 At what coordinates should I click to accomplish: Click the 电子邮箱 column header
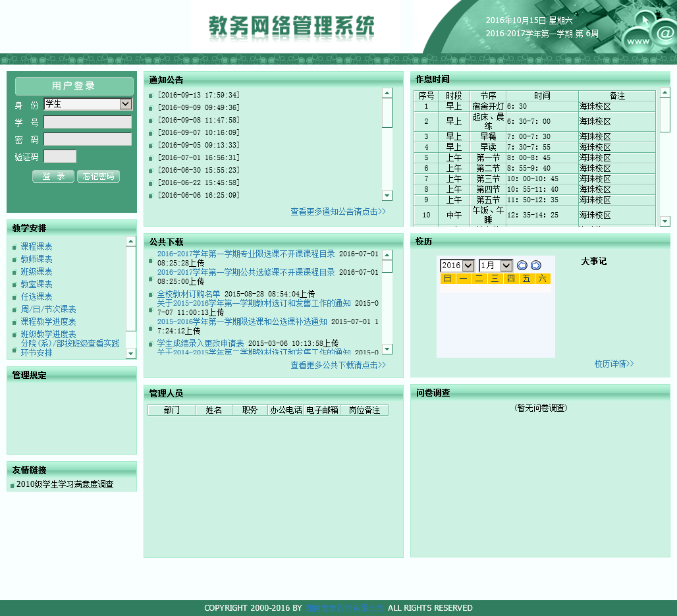pyautogui.click(x=322, y=410)
